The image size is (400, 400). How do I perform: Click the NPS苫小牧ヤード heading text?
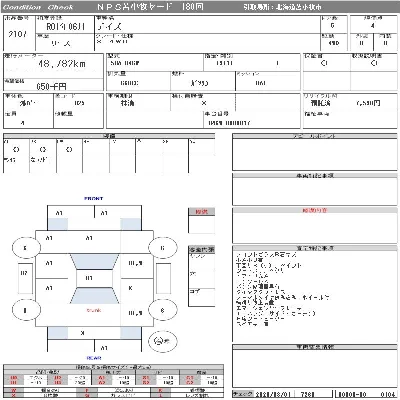pyautogui.click(x=135, y=7)
